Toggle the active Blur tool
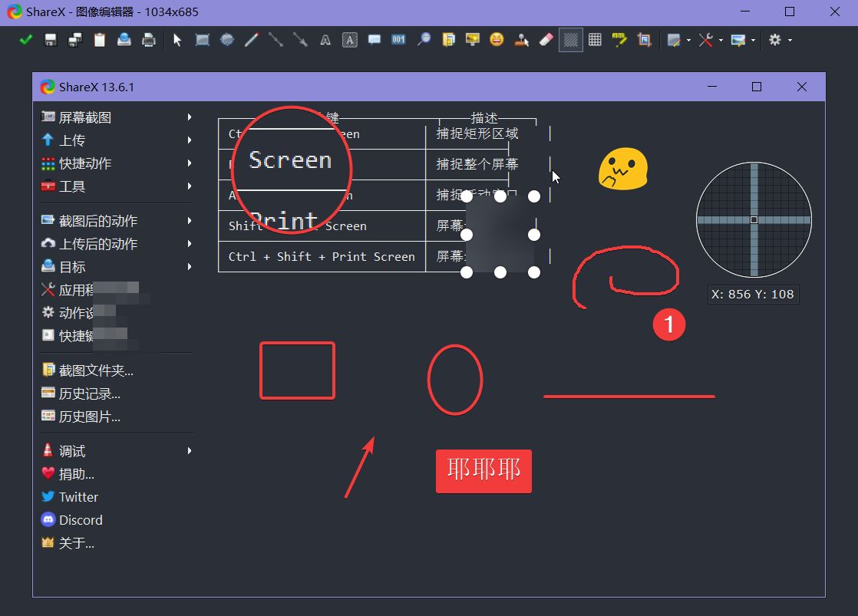 tap(571, 40)
